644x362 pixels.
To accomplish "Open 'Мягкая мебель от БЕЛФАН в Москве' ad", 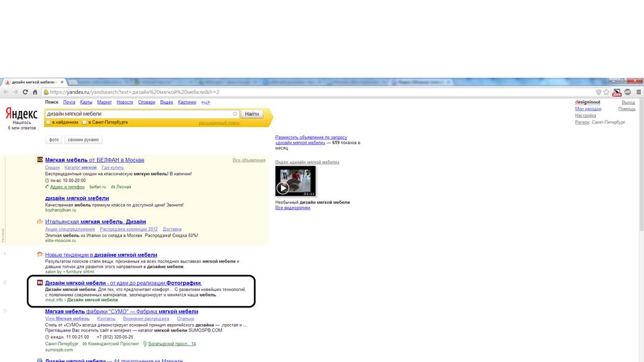I will point(94,160).
